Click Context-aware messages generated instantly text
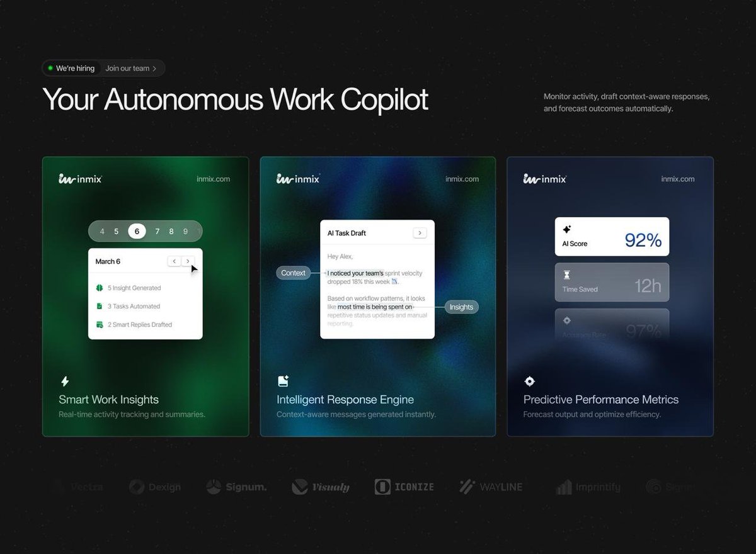 click(x=356, y=414)
